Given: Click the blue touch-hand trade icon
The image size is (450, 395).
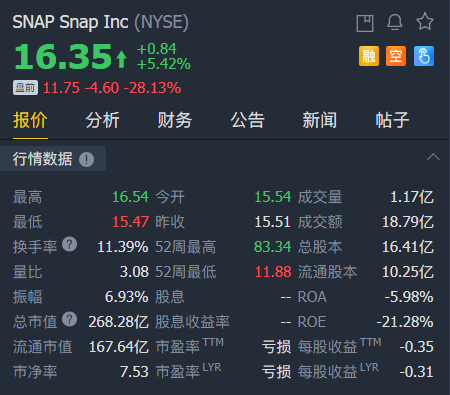Looking at the screenshot, I should pyautogui.click(x=424, y=56).
